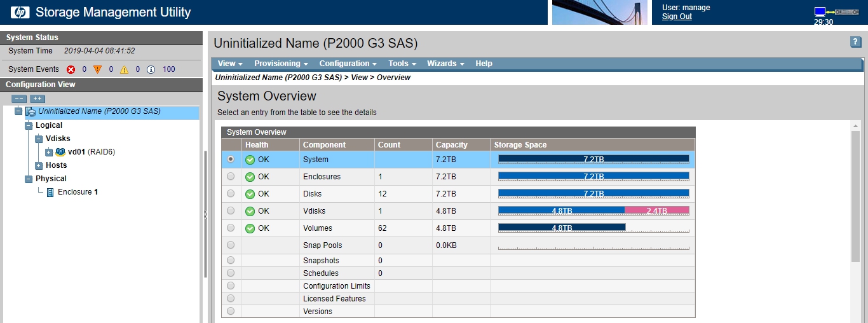Viewport: 868px width, 323px height.
Task: Click the green OK icon in Enclosures row
Action: click(x=250, y=177)
